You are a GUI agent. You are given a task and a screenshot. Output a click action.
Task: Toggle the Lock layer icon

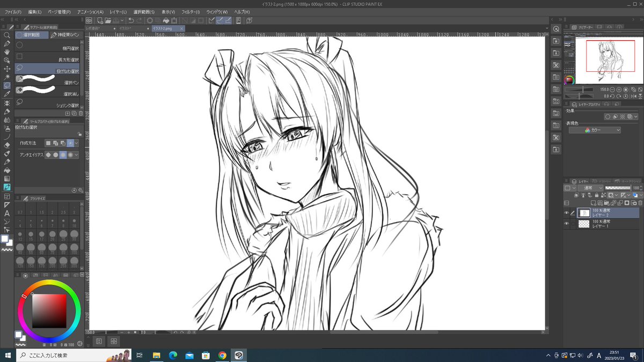pyautogui.click(x=597, y=195)
